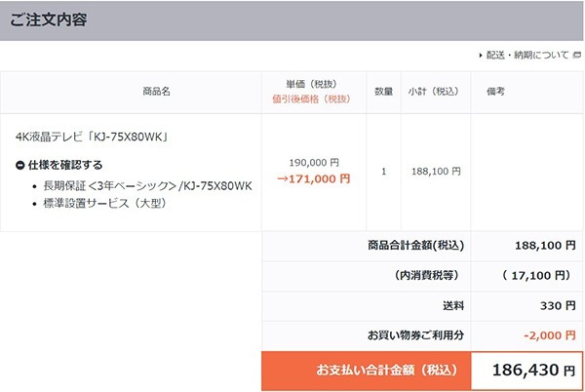The image size is (585, 392).
Task: Collapse the 仕様を確認する minus icon
Action: click(x=20, y=165)
